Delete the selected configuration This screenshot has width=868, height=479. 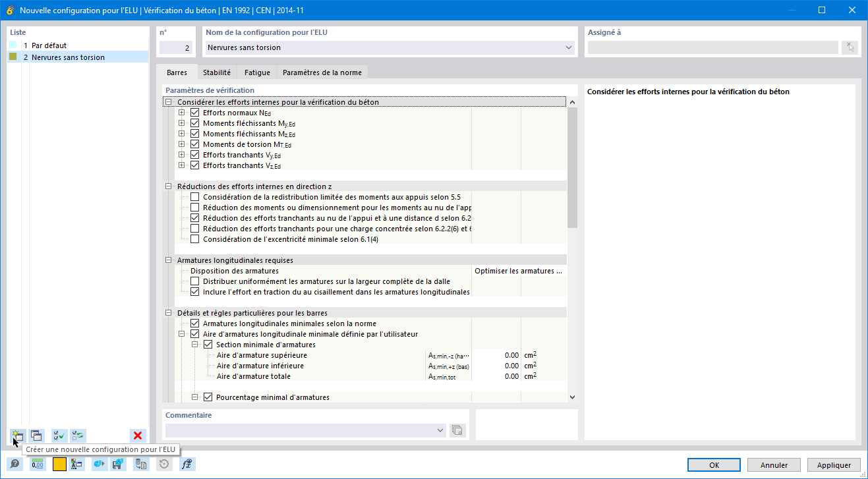click(x=136, y=436)
